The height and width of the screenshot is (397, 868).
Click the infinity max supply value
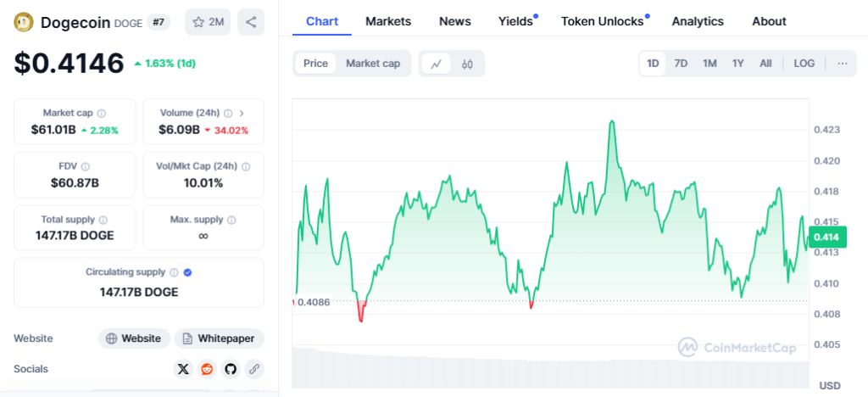tap(203, 236)
